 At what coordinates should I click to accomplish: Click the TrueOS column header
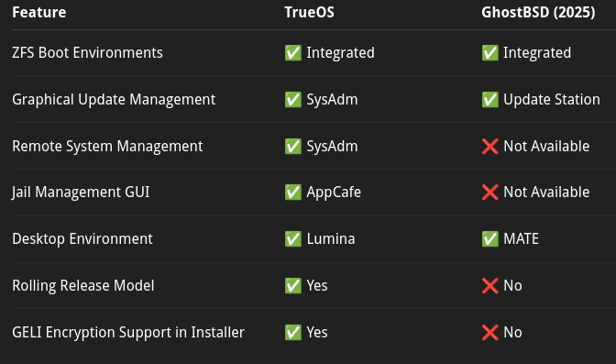(310, 13)
